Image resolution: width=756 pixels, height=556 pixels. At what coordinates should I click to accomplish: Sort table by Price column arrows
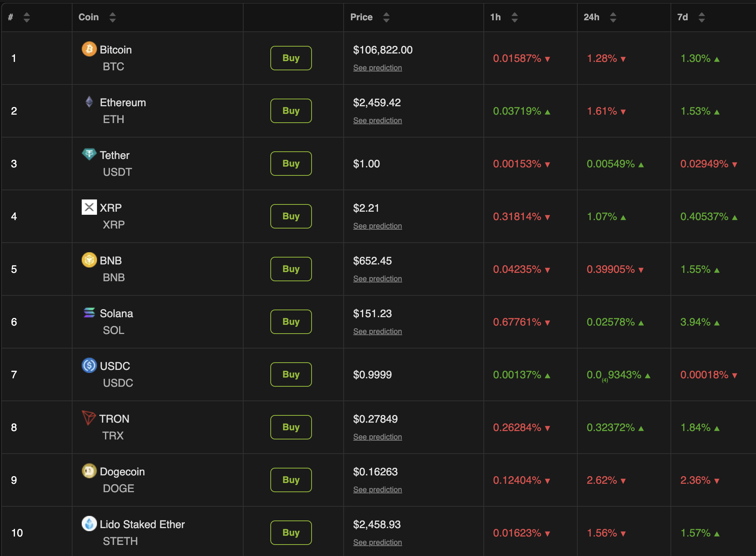[386, 17]
